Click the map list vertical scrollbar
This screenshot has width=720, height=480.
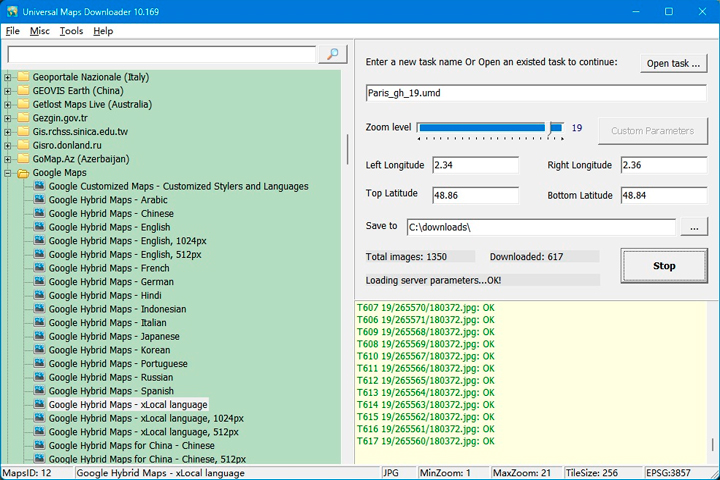347,149
